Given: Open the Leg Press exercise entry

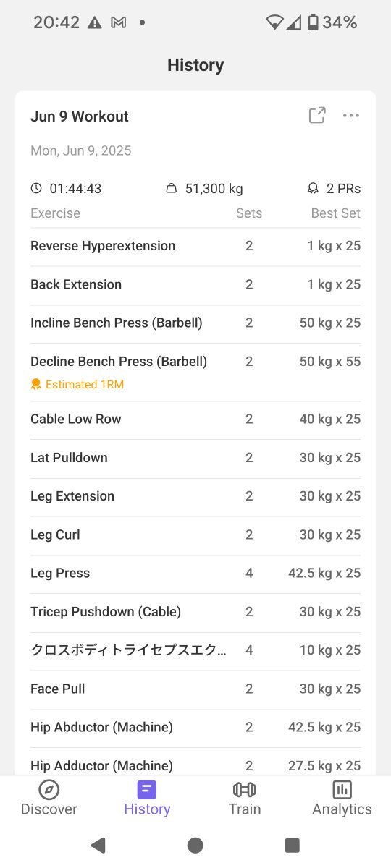Looking at the screenshot, I should click(195, 574).
